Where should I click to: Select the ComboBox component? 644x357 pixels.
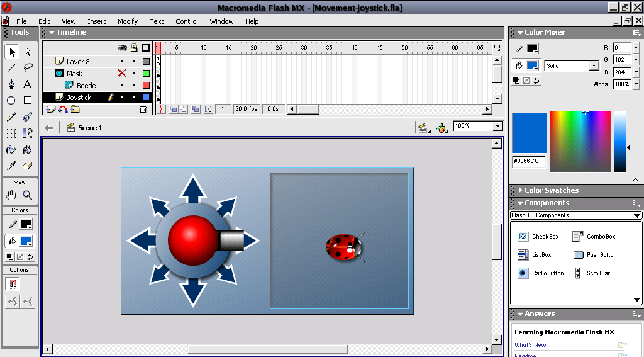[x=594, y=237]
